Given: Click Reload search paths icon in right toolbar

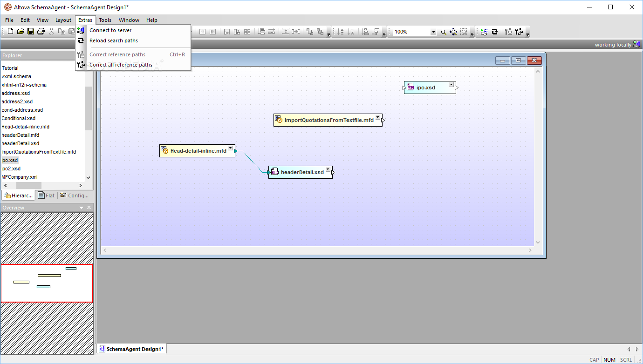Looking at the screenshot, I should pyautogui.click(x=495, y=32).
